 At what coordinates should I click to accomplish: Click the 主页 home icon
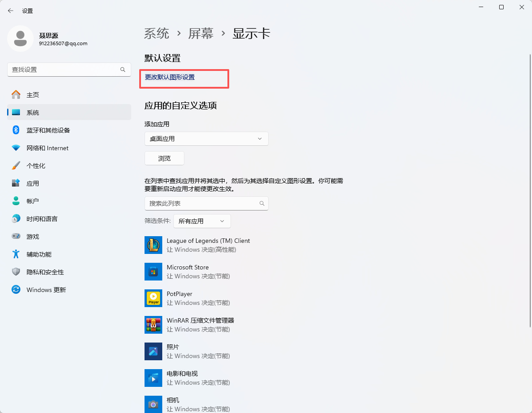[x=16, y=94]
